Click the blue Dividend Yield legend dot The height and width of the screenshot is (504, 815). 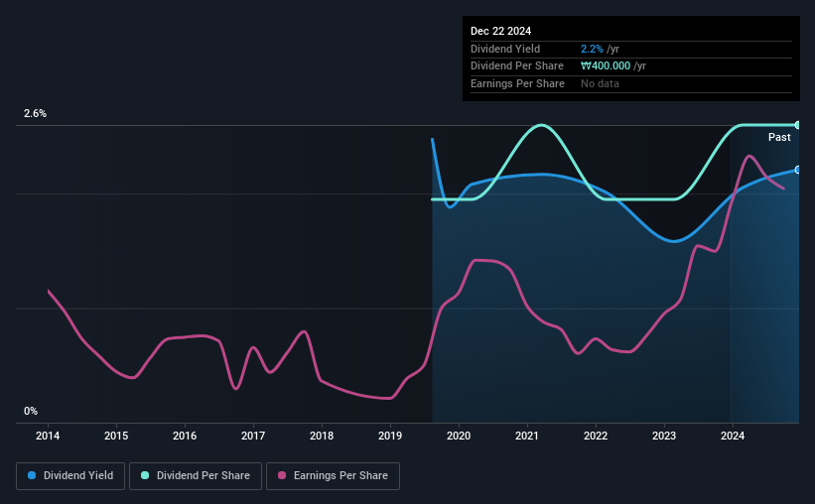[32, 475]
